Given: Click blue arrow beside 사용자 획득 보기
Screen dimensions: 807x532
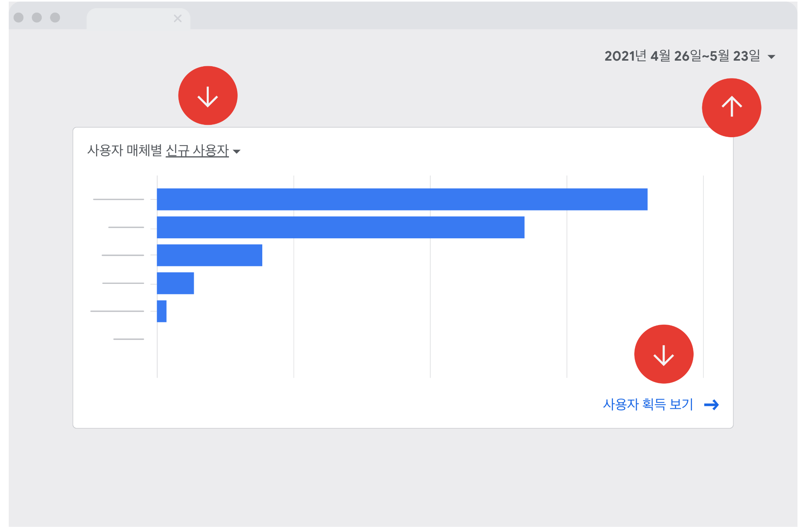Looking at the screenshot, I should (711, 405).
